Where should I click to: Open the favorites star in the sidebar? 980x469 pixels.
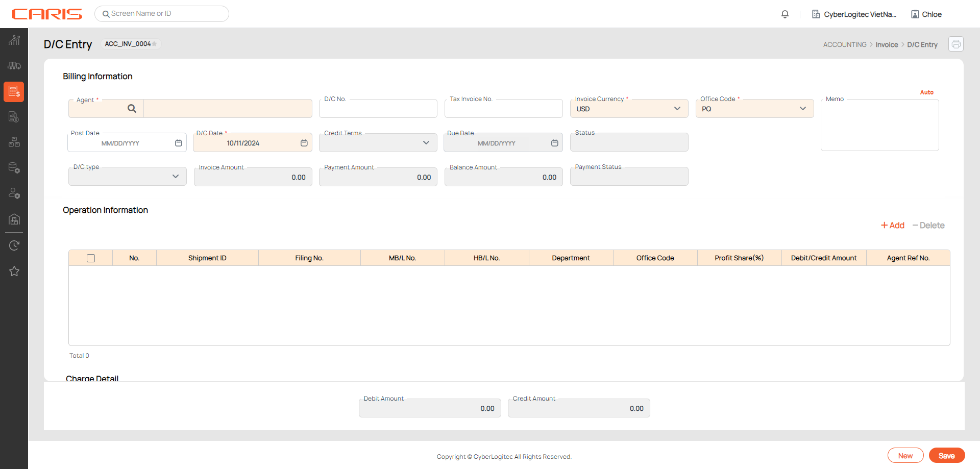[x=14, y=271]
